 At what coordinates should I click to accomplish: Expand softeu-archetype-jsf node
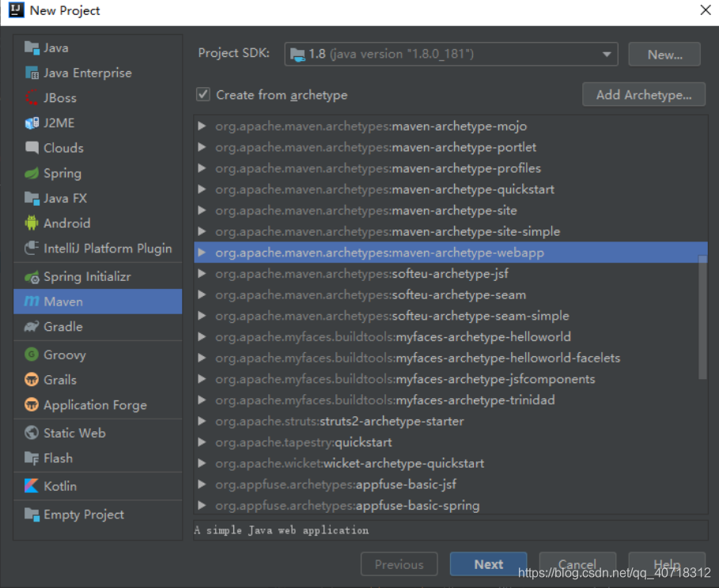(201, 273)
